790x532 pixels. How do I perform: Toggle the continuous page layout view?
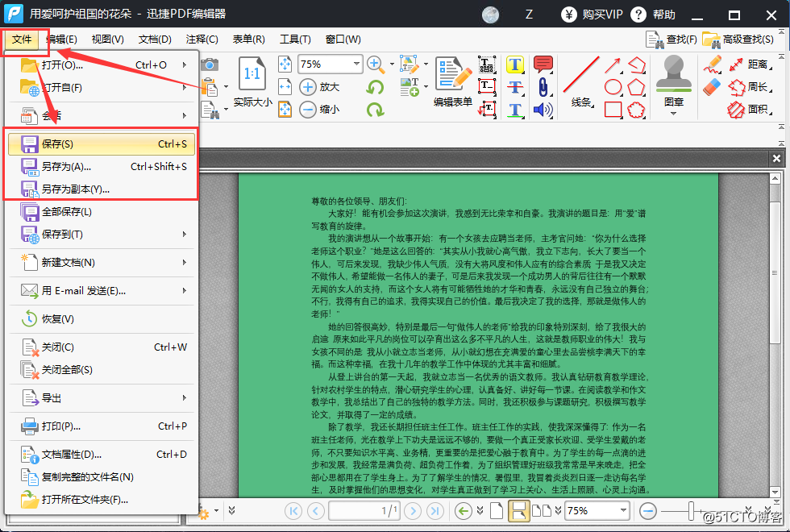(x=518, y=511)
